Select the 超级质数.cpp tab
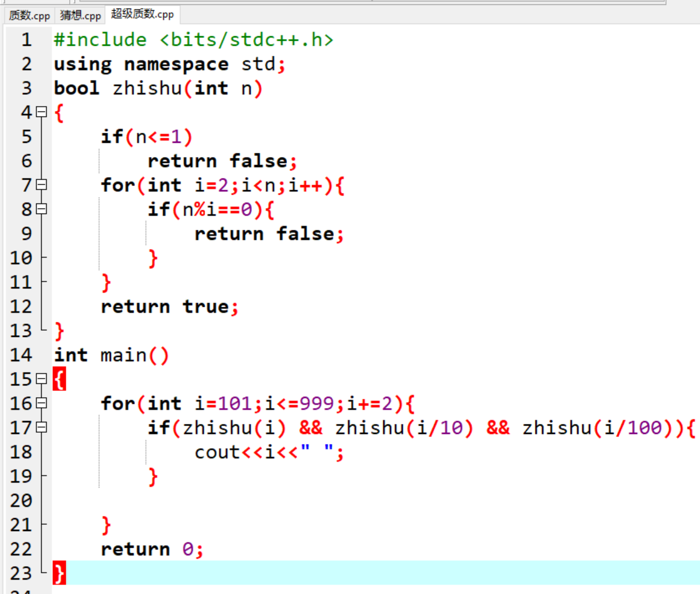Screen dimensions: 700x594 [142, 14]
